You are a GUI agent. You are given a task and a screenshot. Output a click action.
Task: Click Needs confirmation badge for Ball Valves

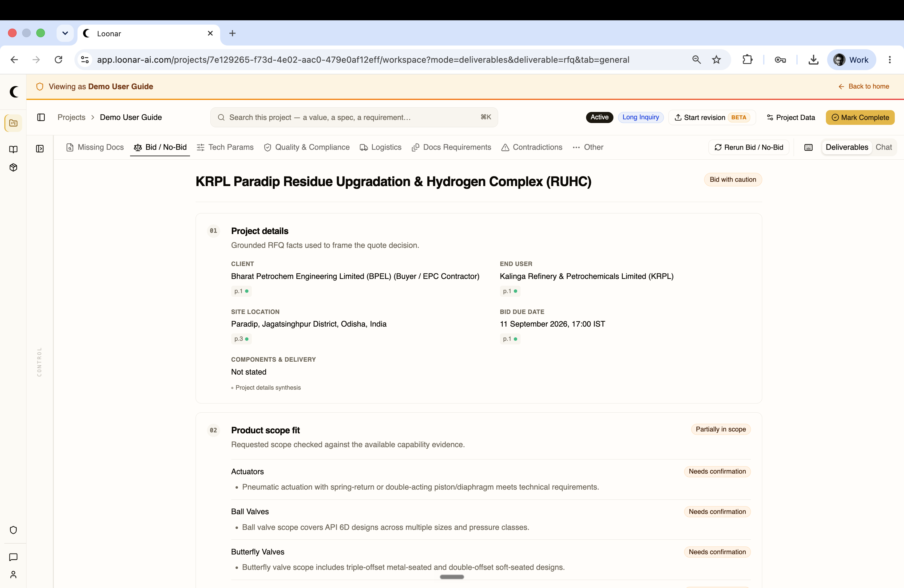(717, 512)
